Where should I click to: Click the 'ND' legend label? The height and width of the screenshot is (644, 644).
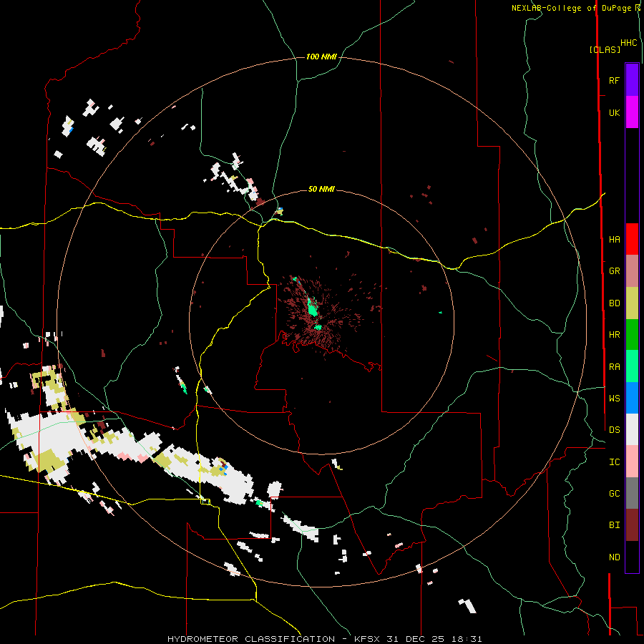point(614,557)
